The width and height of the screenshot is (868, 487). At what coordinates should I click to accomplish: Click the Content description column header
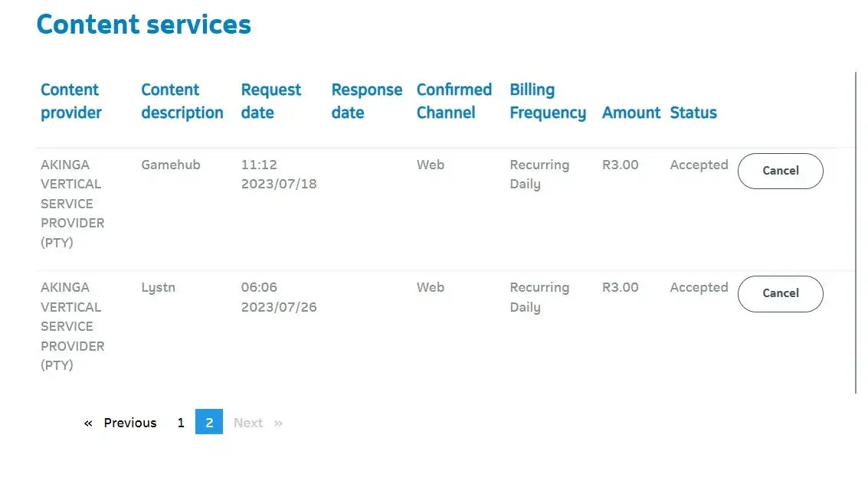click(182, 101)
